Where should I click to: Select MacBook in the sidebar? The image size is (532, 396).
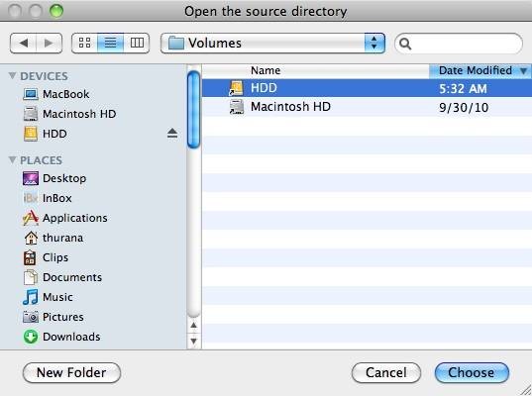point(65,94)
